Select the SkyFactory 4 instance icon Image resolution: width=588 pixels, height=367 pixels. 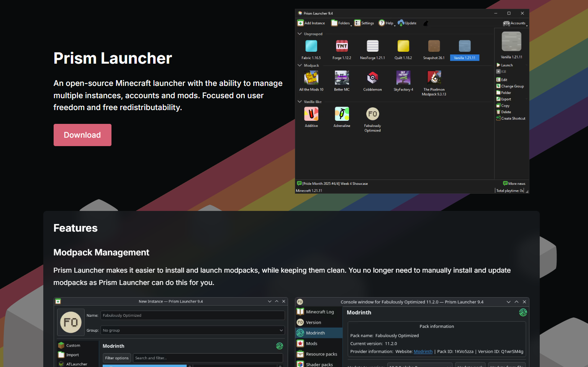(403, 78)
